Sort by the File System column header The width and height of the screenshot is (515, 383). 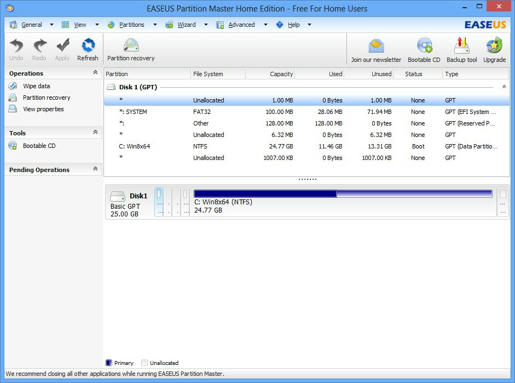tap(218, 74)
